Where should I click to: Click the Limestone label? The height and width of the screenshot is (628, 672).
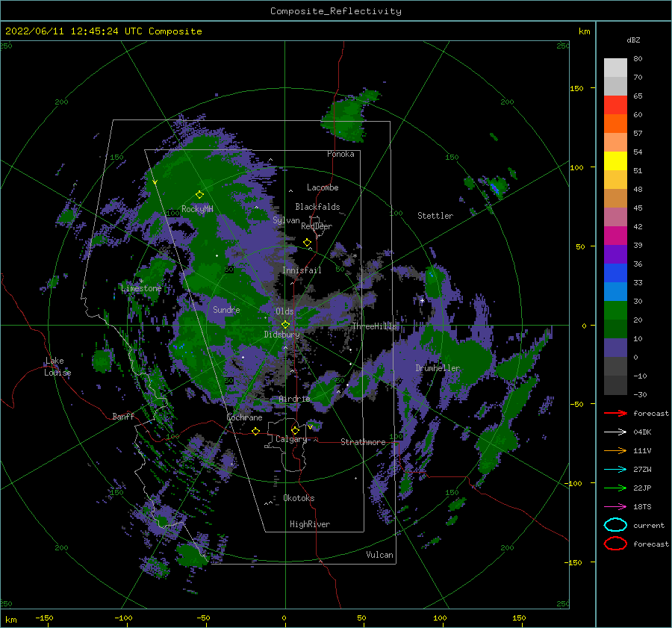(x=141, y=288)
